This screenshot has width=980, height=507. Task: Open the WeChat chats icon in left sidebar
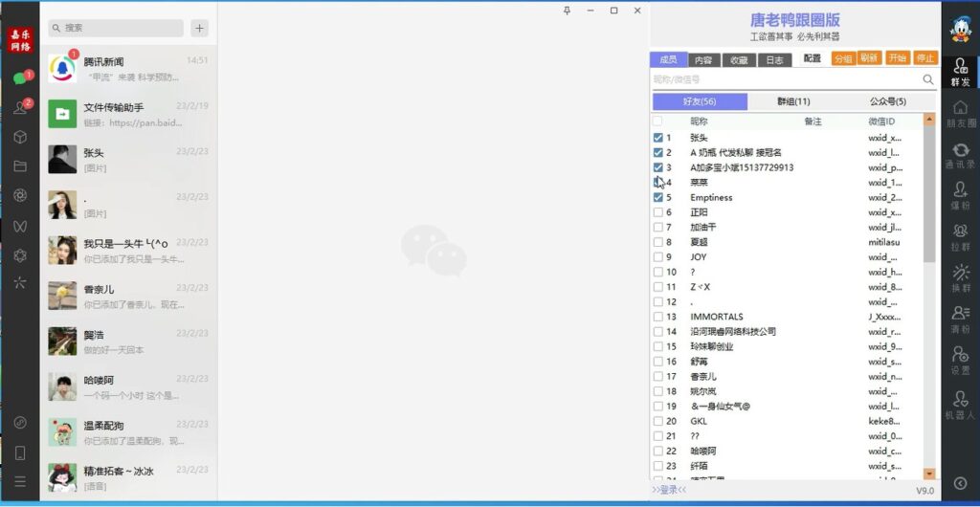tap(20, 78)
